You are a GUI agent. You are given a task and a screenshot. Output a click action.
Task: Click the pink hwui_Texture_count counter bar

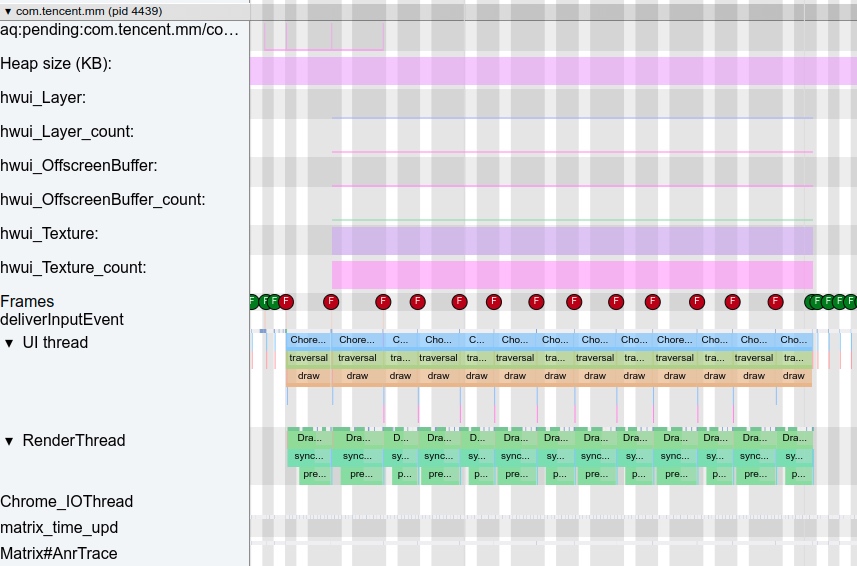coord(572,275)
